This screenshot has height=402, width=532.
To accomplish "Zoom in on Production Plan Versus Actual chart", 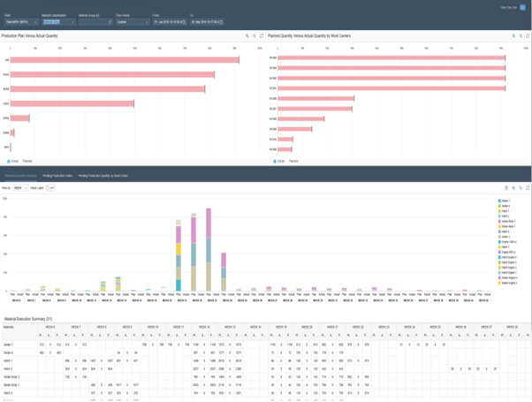I will coord(247,36).
